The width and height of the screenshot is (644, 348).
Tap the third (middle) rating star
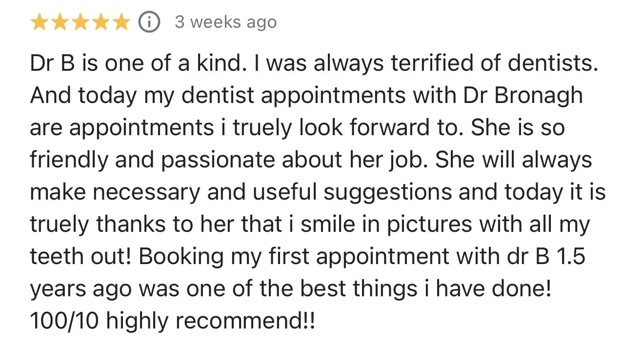pos(80,22)
